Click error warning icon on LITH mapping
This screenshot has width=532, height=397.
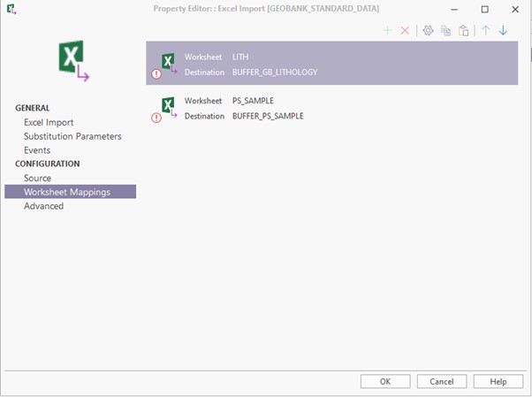click(x=156, y=73)
